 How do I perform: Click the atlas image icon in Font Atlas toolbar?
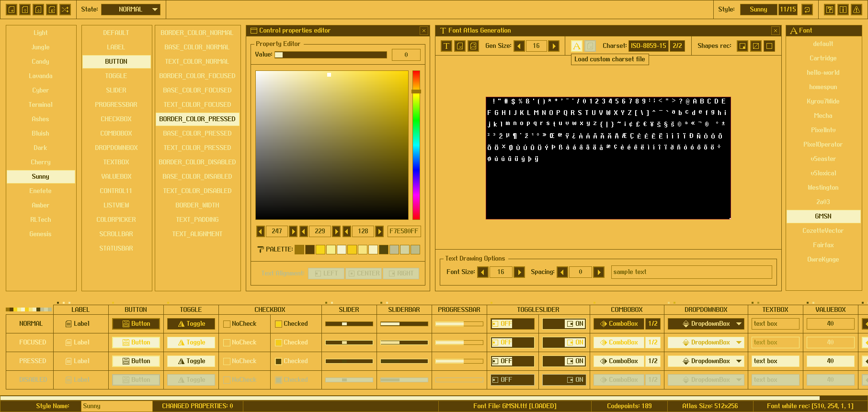coord(473,46)
